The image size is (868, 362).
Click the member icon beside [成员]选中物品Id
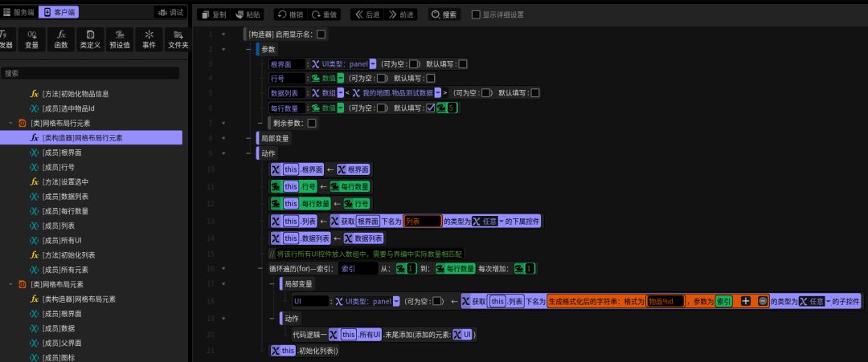point(35,108)
